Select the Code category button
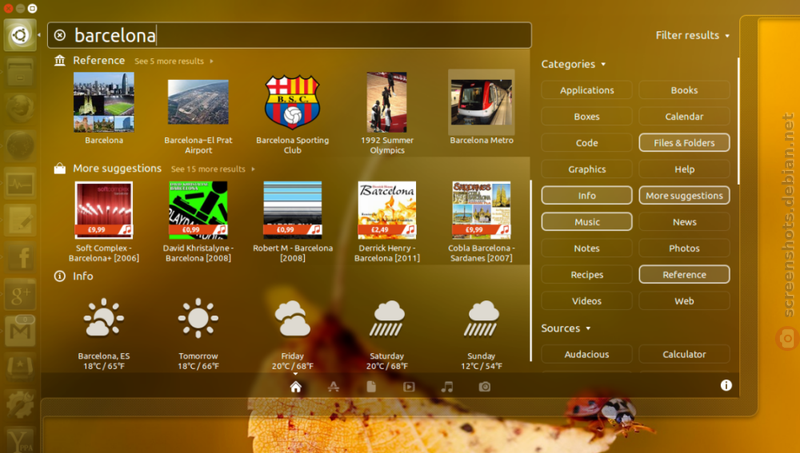The width and height of the screenshot is (800, 453). point(587,143)
